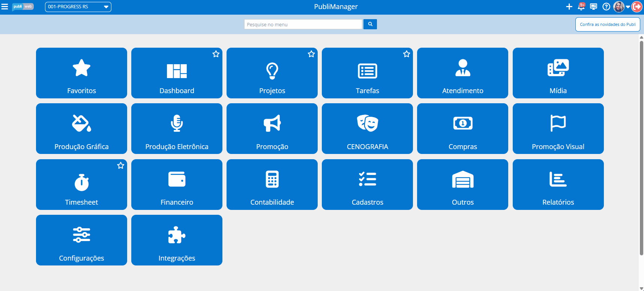This screenshot has height=291, width=644.
Task: Open the notifications bell icon
Action: 581,7
